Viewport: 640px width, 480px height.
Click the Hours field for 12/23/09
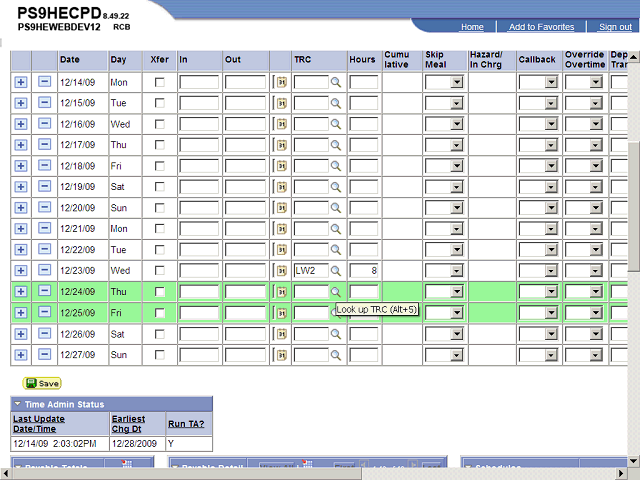click(363, 271)
